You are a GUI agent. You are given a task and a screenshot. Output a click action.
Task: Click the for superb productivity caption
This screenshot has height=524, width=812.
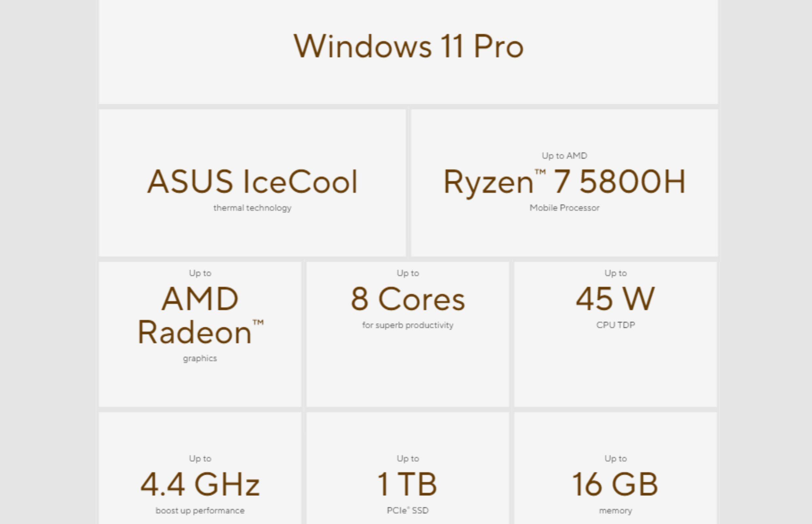coord(408,325)
